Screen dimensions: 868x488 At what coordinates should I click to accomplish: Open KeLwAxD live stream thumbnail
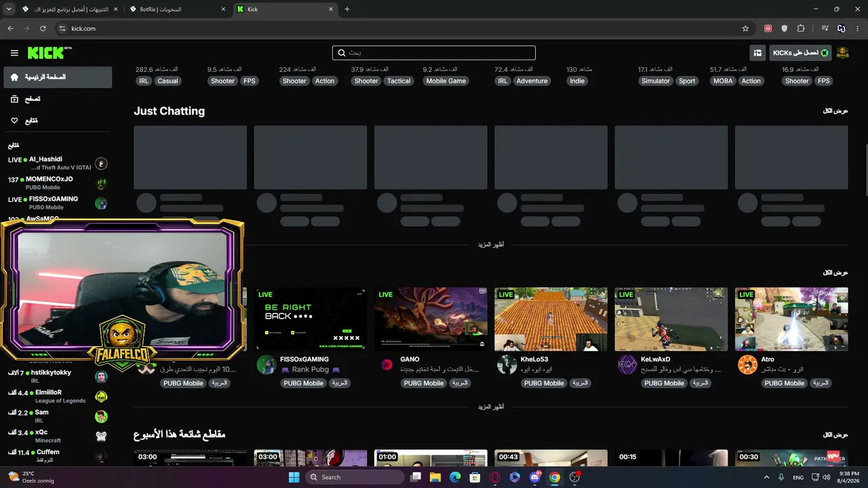671,319
